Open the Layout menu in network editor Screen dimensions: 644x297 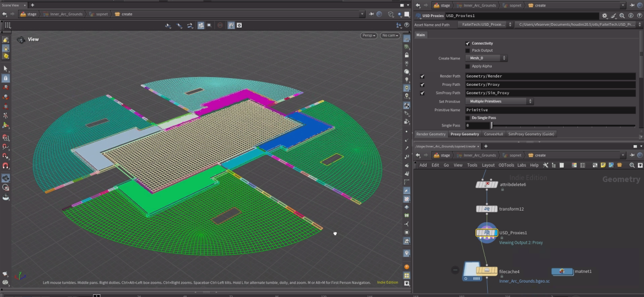click(488, 165)
